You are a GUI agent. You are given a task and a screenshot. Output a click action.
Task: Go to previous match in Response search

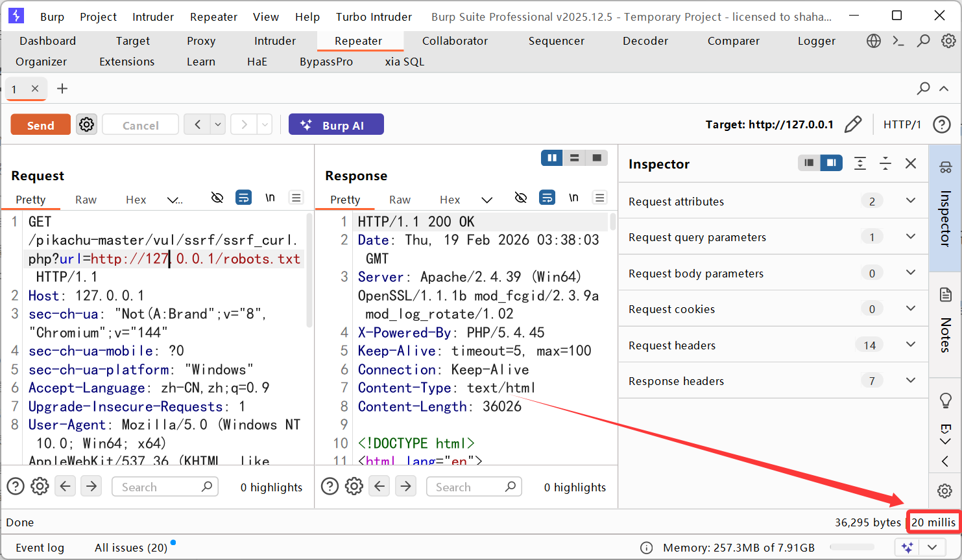tap(379, 486)
